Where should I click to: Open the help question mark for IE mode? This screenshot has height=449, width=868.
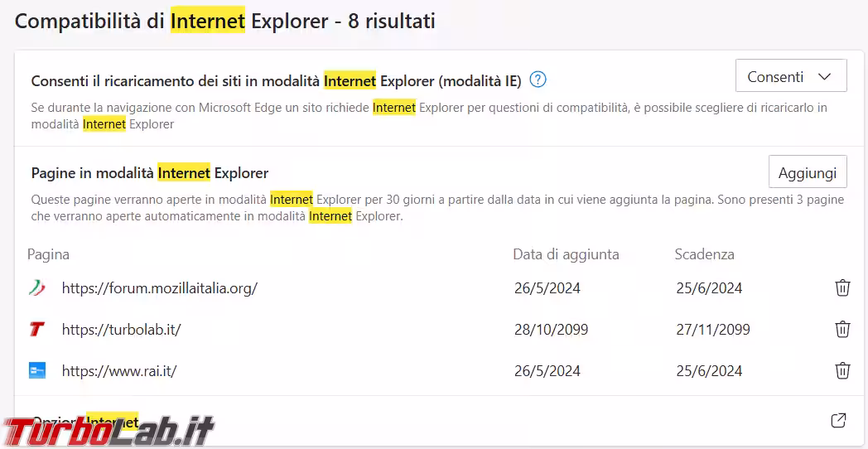(538, 80)
